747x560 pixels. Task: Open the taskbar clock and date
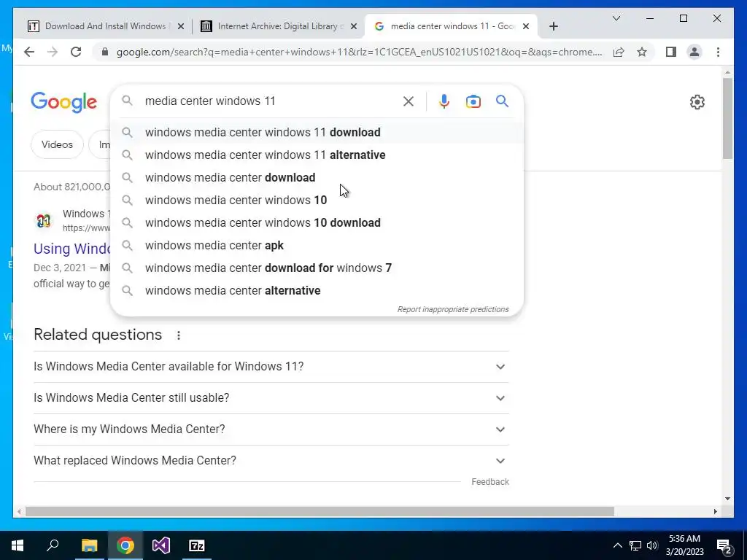(684, 545)
